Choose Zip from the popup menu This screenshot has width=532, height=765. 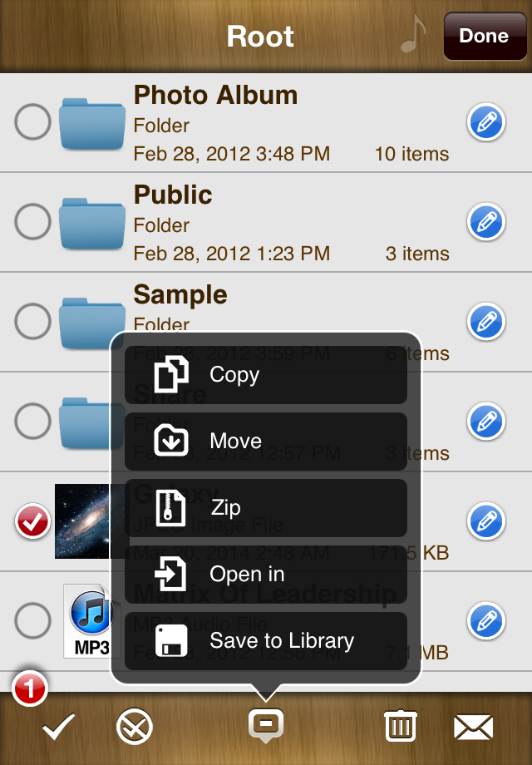tap(266, 507)
